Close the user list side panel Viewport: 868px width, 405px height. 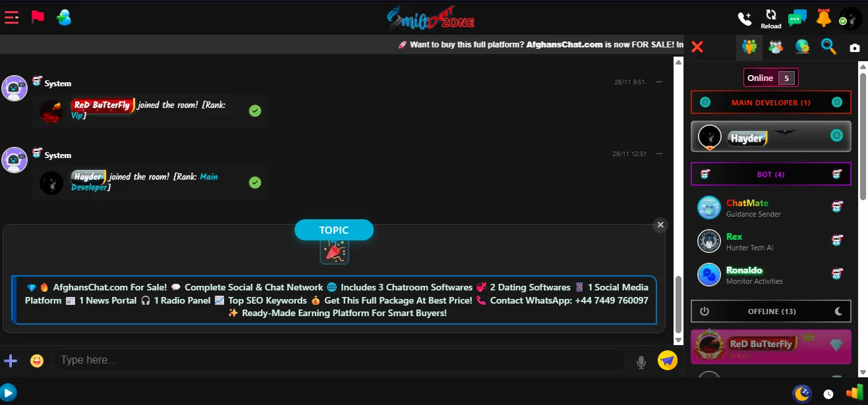[x=697, y=47]
